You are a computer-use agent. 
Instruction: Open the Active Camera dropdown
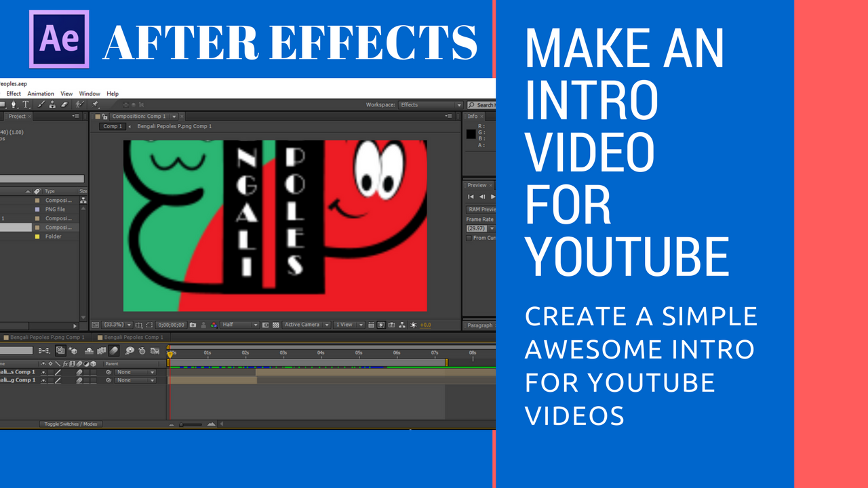tap(307, 325)
